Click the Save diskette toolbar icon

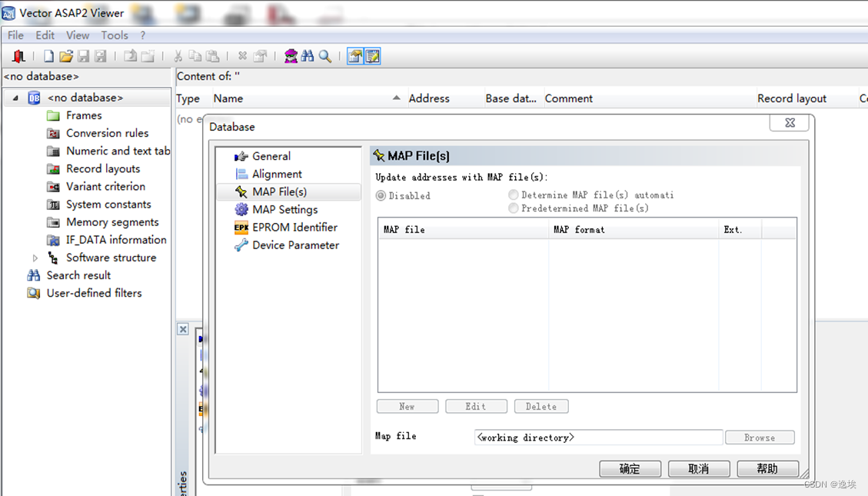tap(83, 56)
